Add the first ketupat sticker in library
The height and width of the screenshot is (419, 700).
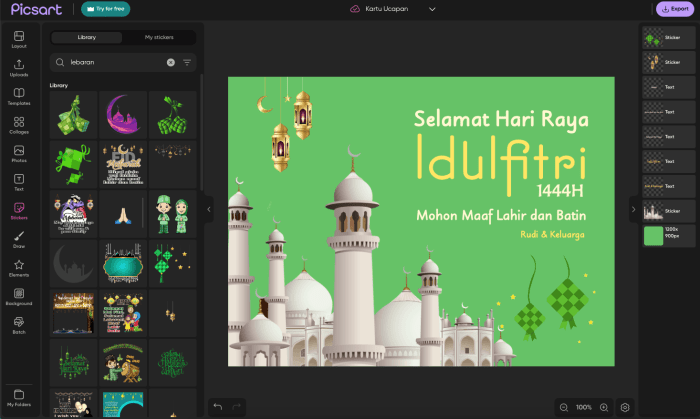click(73, 115)
